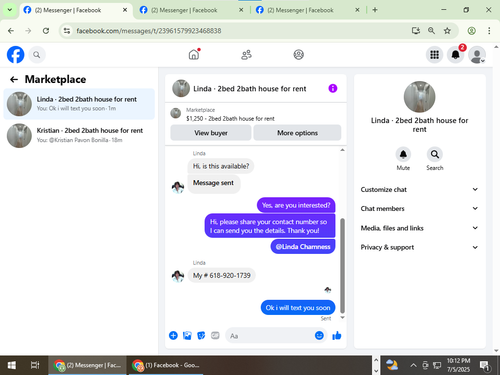The image size is (500, 375).
Task: Open the Facebook search magnifier
Action: tap(37, 55)
